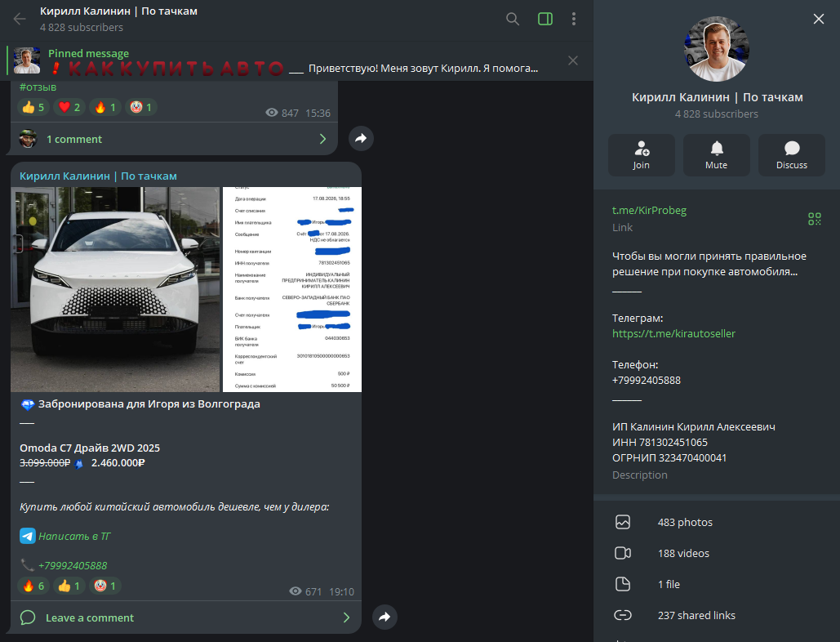The width and height of the screenshot is (840, 642).
Task: Open the channel profile photo
Action: 716,49
